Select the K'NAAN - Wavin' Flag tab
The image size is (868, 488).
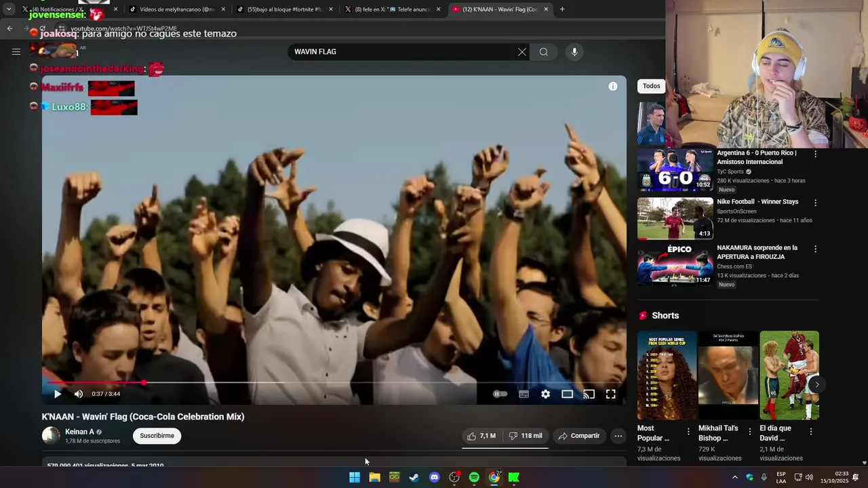[x=500, y=9]
